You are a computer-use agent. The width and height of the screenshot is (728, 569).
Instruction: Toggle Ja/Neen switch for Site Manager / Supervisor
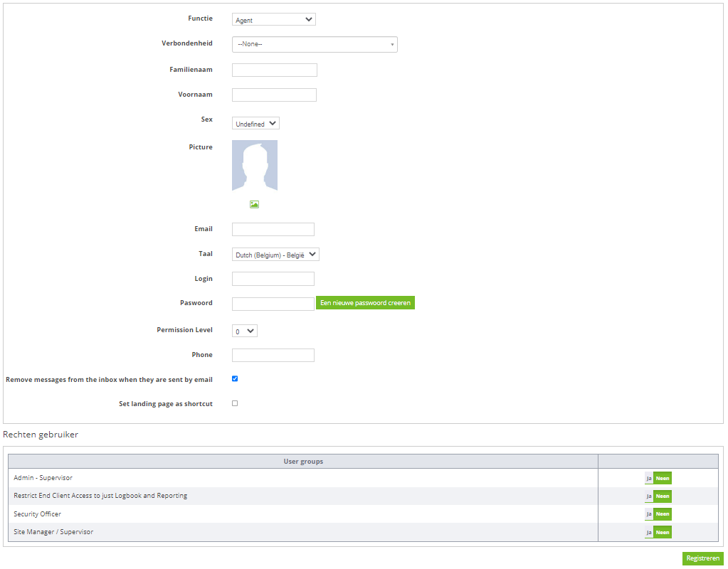point(658,532)
